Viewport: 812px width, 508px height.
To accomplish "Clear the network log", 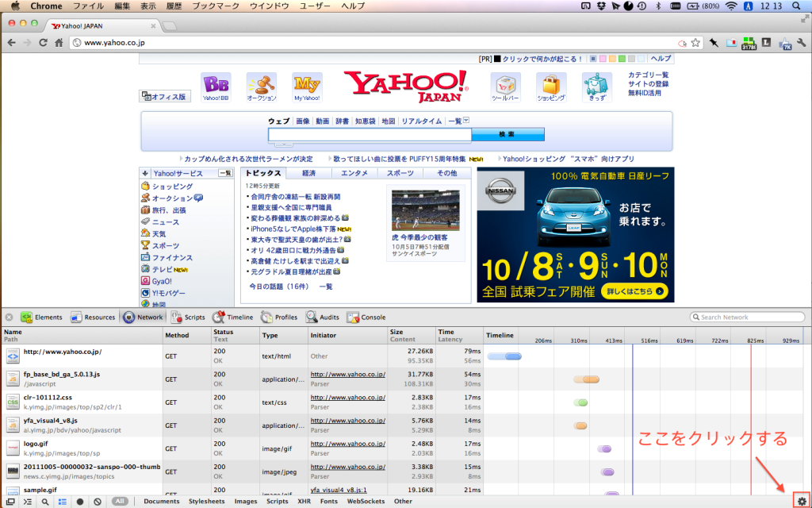I will [x=98, y=502].
